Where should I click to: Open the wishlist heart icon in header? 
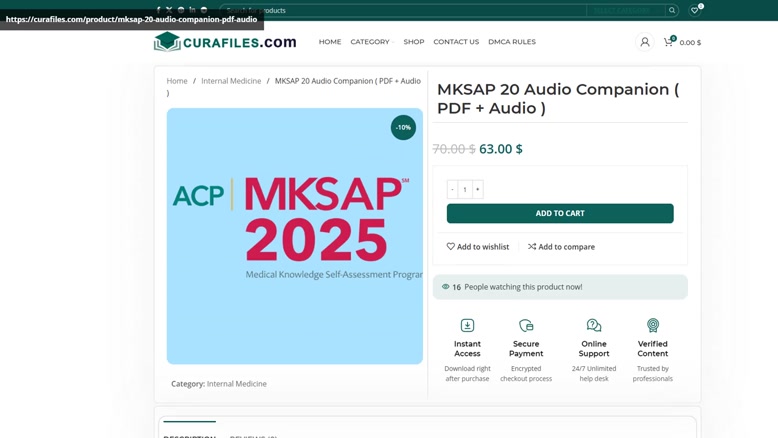click(695, 10)
